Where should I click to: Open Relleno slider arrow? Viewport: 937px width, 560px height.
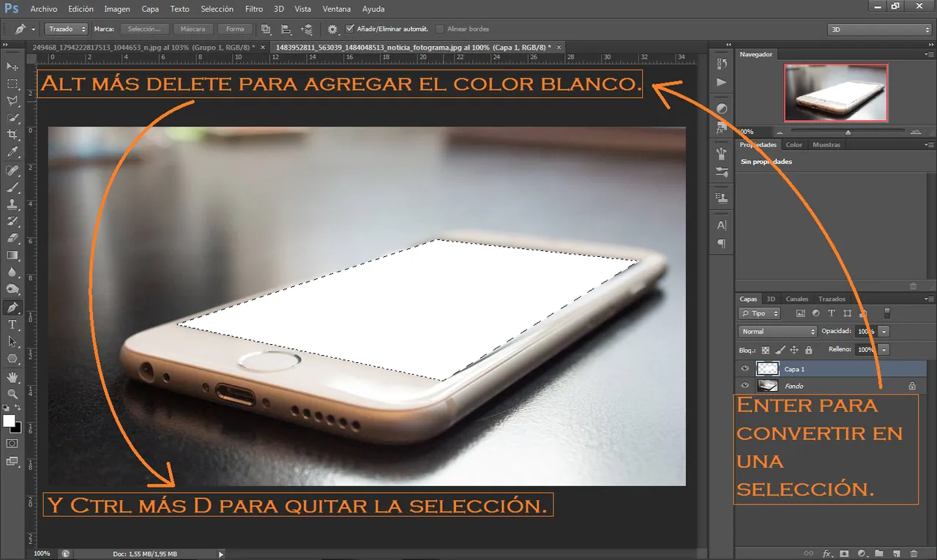click(884, 350)
